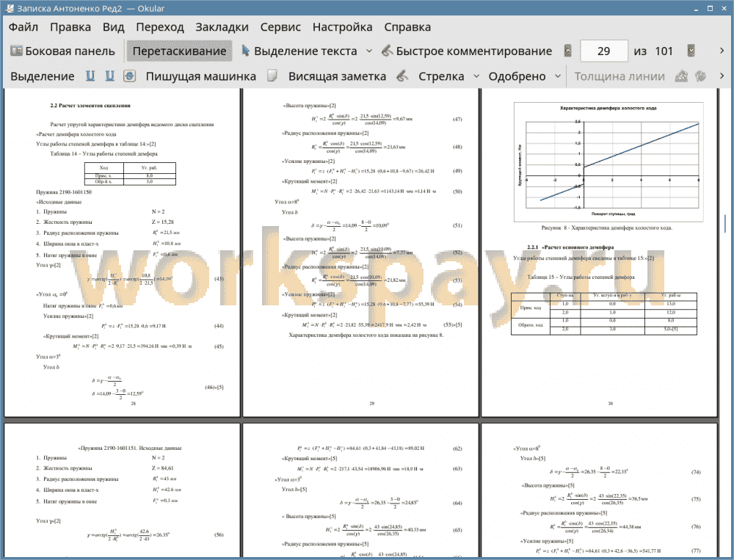Click sentence "Характеристика демпфера холостого хода показана на рисунке 8."
The width and height of the screenshot is (734, 560).
(366, 335)
